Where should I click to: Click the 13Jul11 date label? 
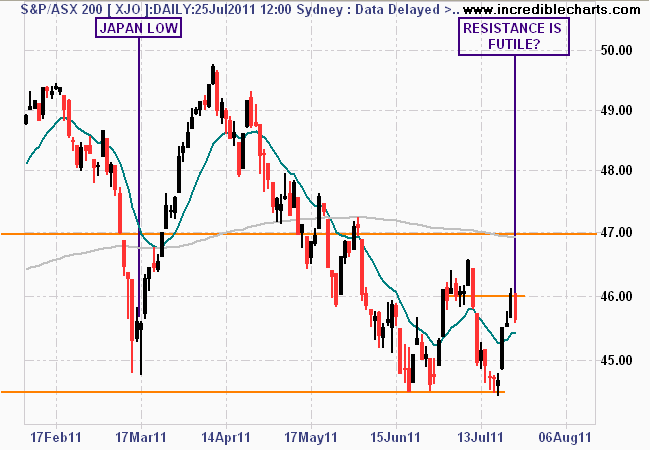point(481,437)
